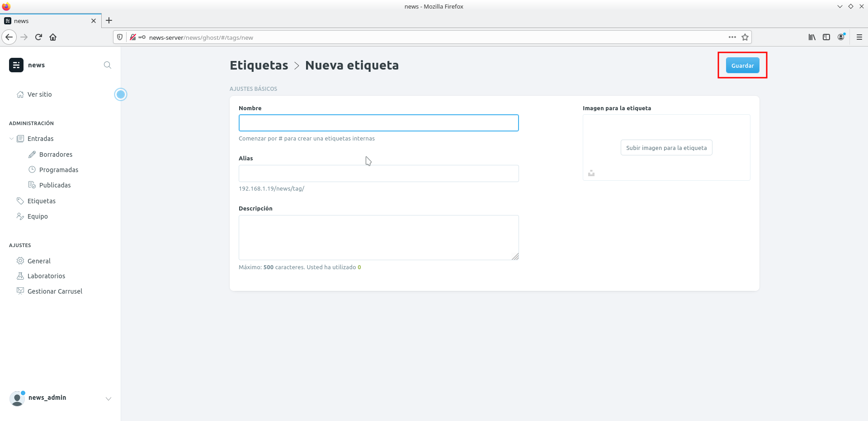This screenshot has width=868, height=421.
Task: Expand the news_admin user menu
Action: 108,398
